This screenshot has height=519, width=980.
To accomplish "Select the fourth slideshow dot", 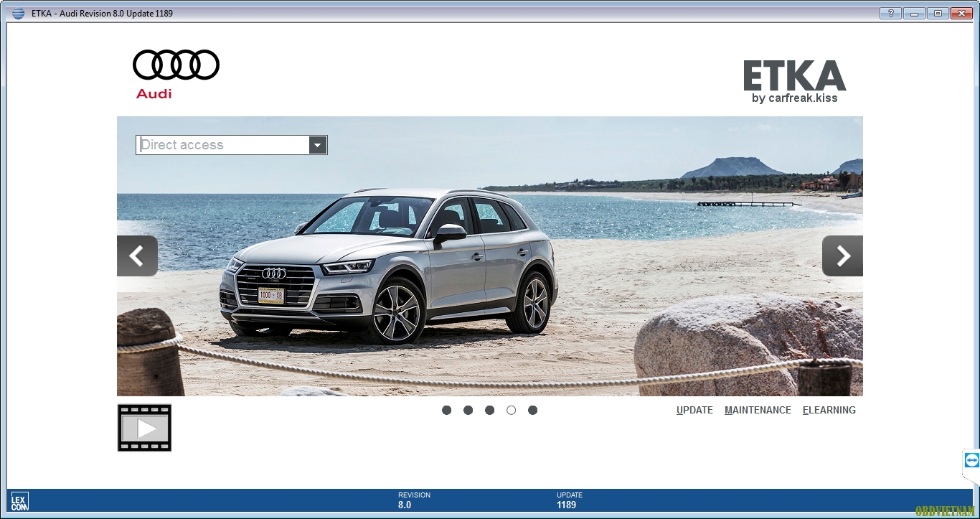I will (511, 410).
